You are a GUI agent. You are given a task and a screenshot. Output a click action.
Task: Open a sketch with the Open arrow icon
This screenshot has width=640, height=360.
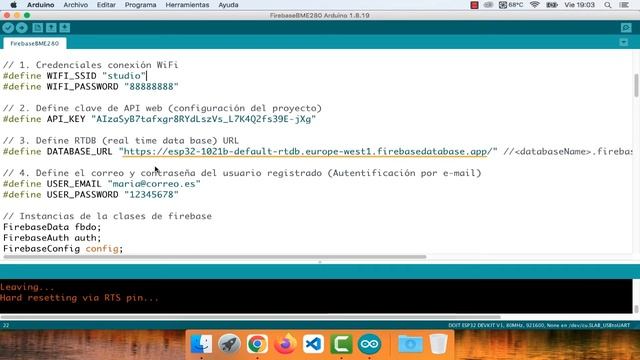point(51,28)
